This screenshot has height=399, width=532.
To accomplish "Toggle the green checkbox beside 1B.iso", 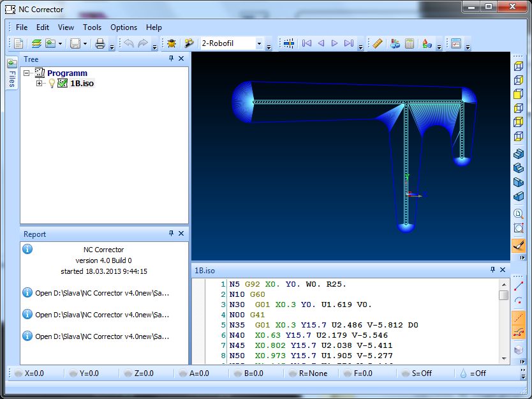I will 63,83.
